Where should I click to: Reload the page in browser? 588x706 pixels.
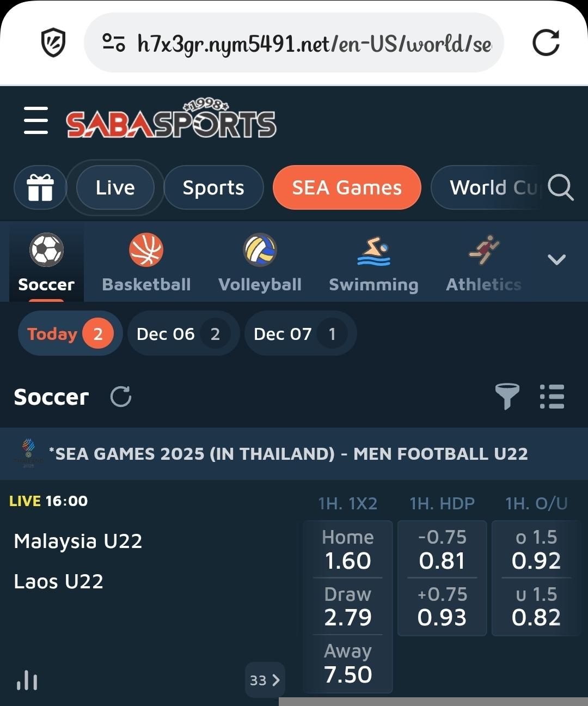tap(546, 42)
